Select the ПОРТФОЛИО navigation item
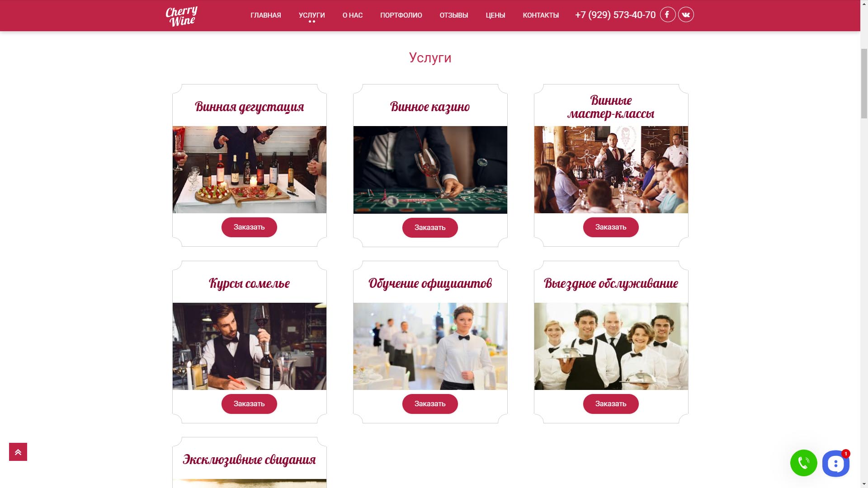 (x=401, y=15)
